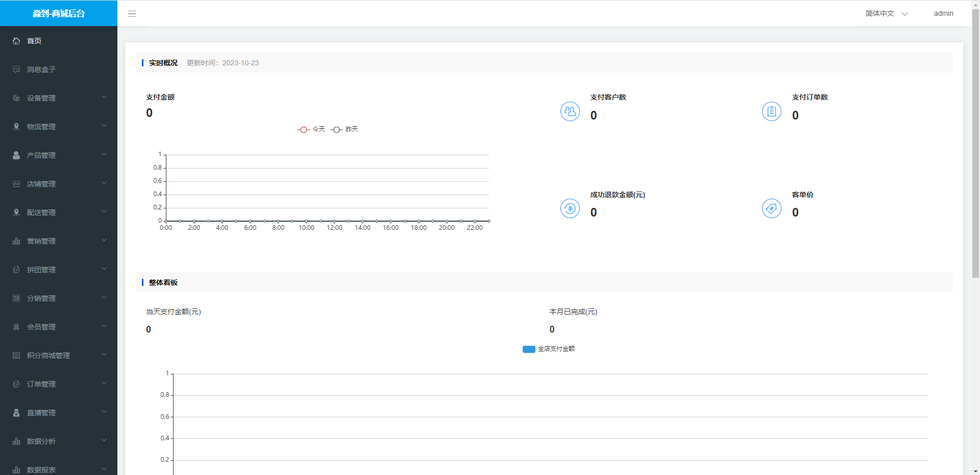Viewport: 980px width, 475px height.
Task: Click the pin icon beside 配送管理
Action: pyautogui.click(x=16, y=212)
